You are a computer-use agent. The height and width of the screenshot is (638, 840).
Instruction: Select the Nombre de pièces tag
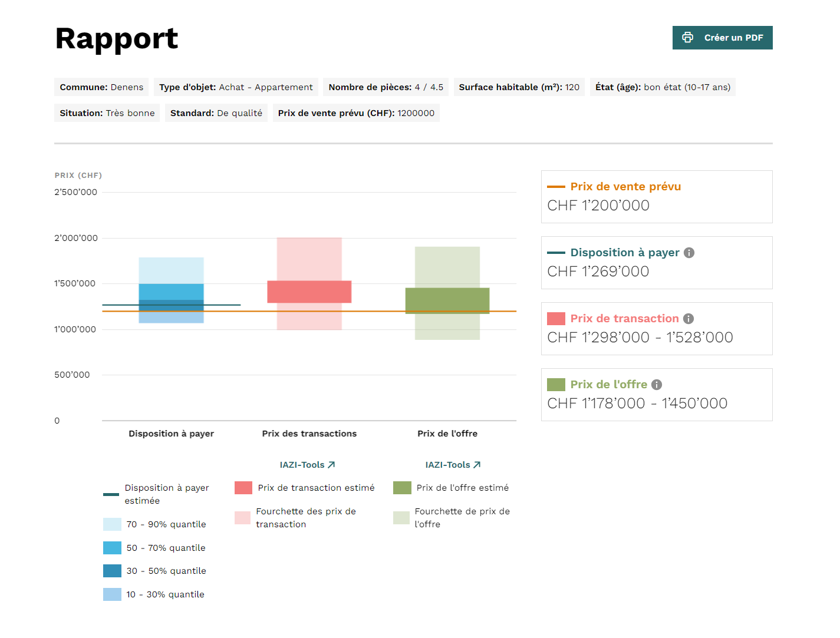386,87
